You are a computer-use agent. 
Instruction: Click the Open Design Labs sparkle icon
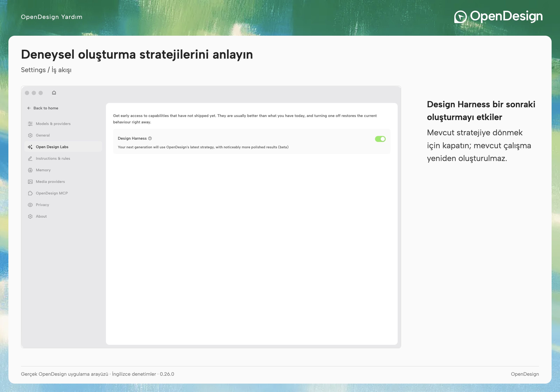coord(30,147)
